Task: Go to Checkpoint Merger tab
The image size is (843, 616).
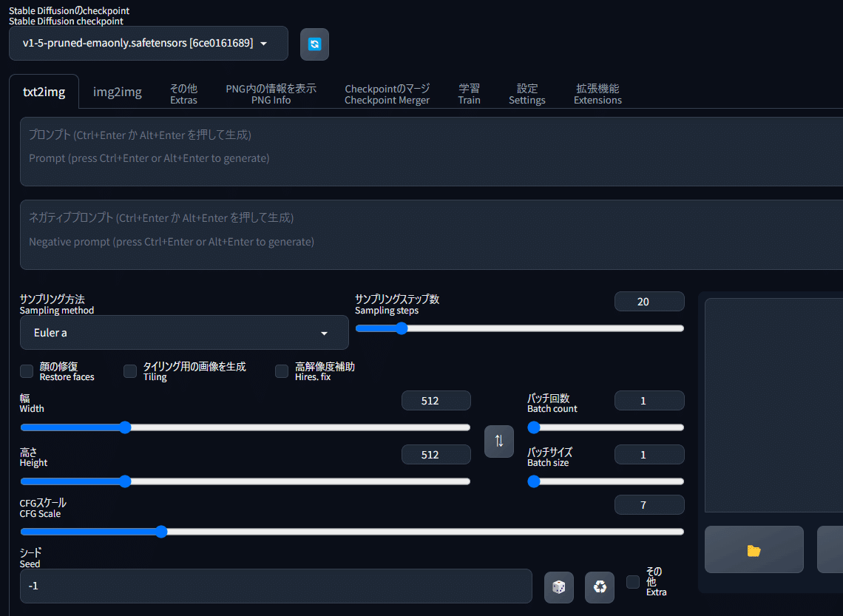Action: 387,94
